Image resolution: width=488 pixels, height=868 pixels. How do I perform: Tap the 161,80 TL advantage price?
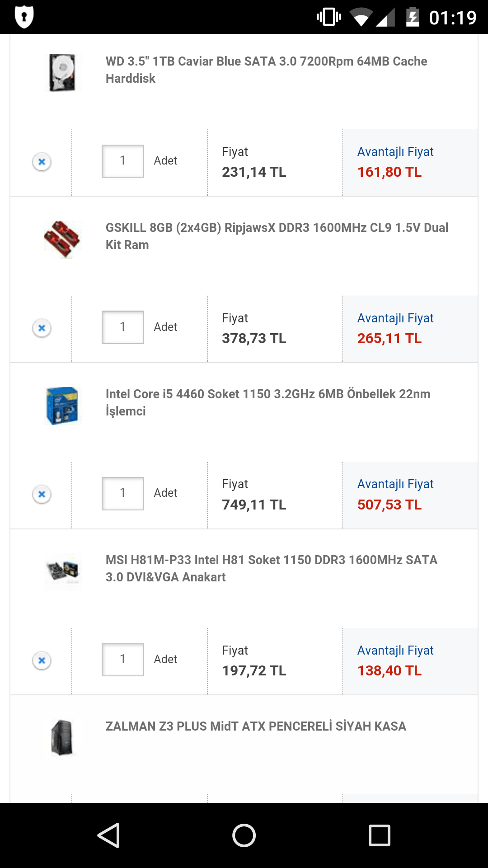click(389, 172)
